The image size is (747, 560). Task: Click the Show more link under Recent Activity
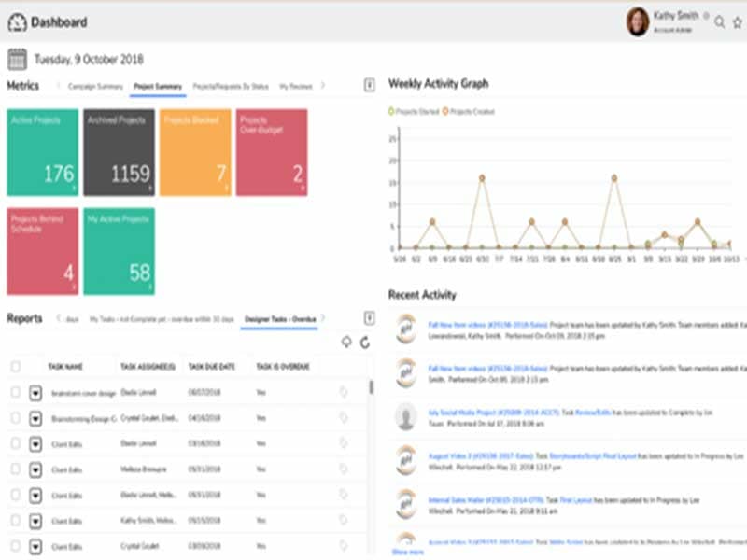tap(407, 552)
